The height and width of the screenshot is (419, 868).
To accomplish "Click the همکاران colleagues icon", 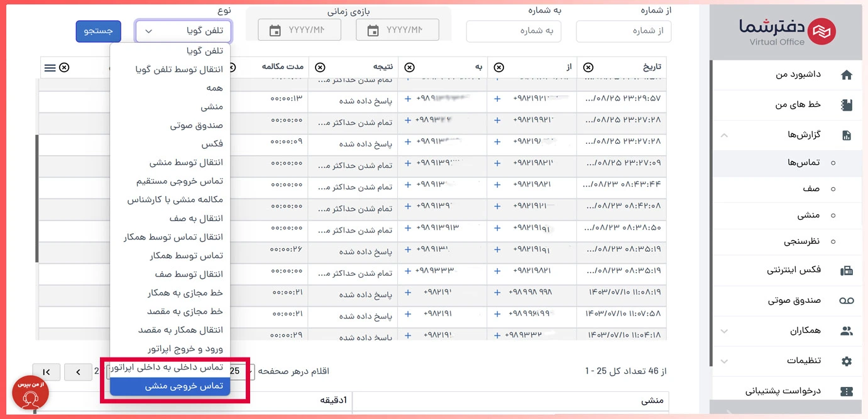I will click(847, 331).
